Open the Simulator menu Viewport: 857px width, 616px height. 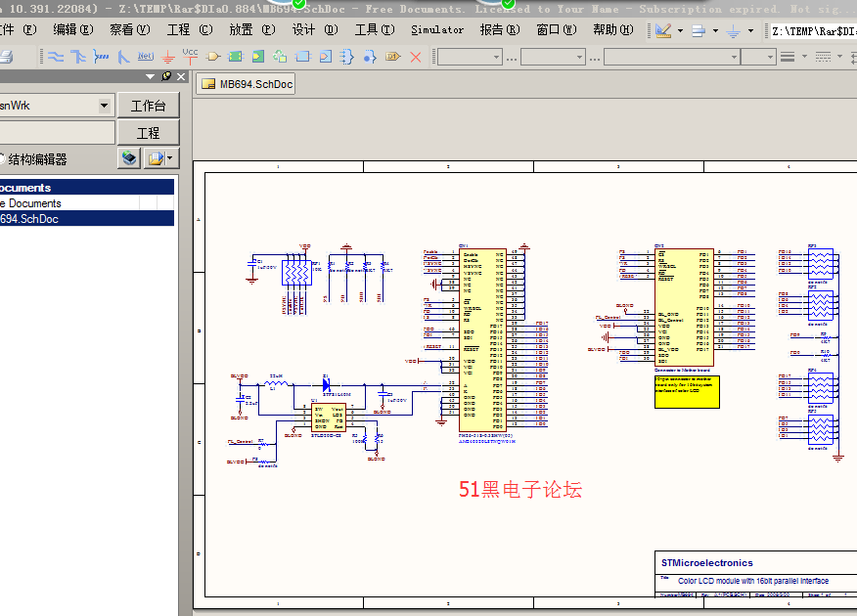click(437, 30)
